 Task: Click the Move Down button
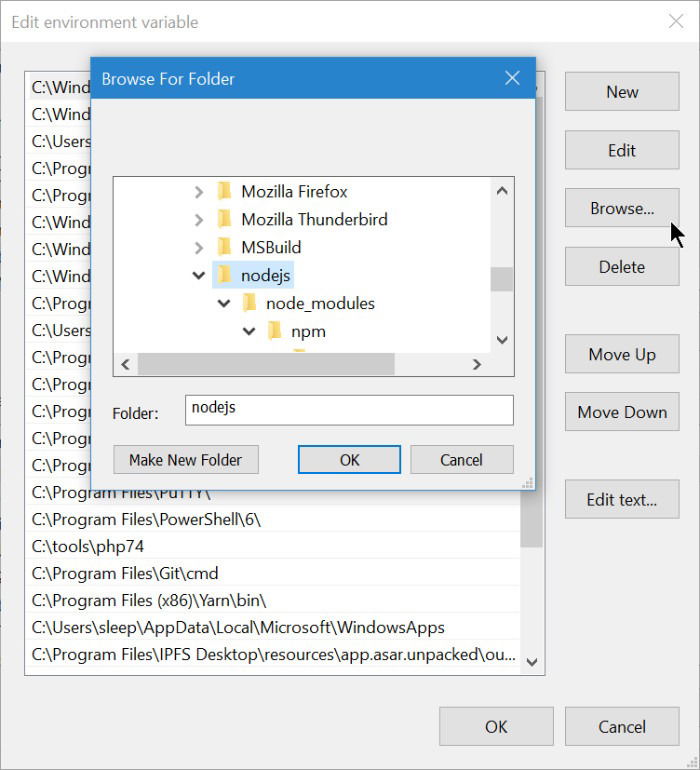point(622,412)
